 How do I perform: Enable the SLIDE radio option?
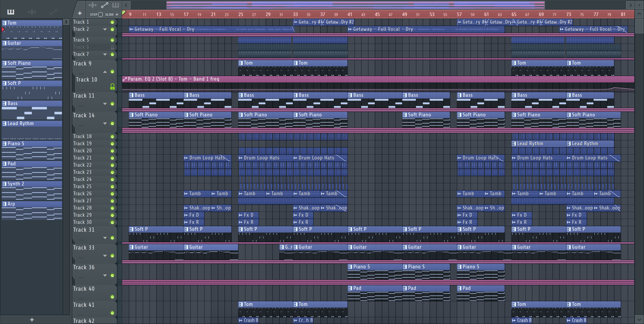pos(117,15)
